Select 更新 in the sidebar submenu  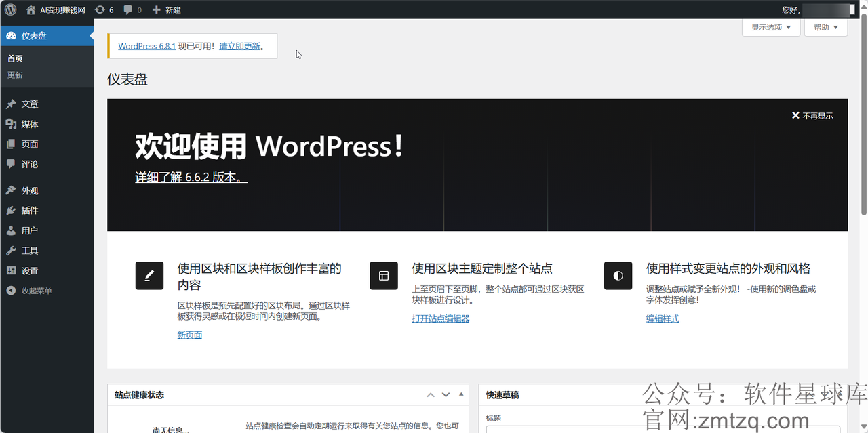[15, 75]
